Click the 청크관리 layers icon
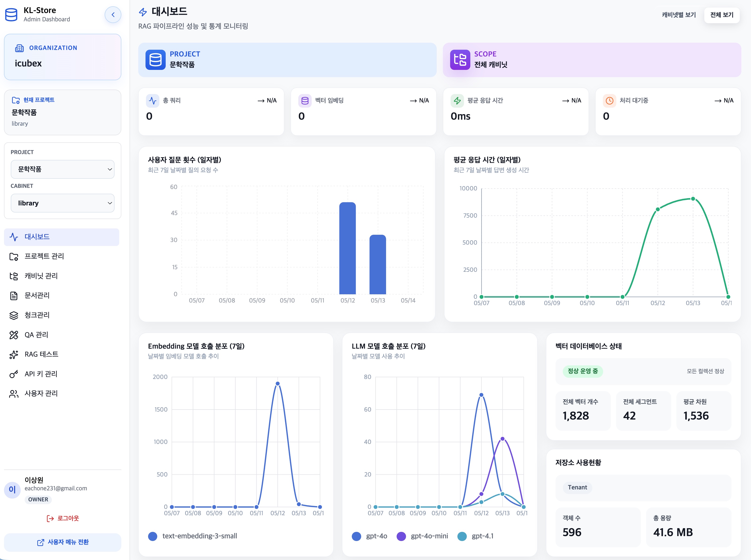This screenshot has height=560, width=751. pos(14,315)
